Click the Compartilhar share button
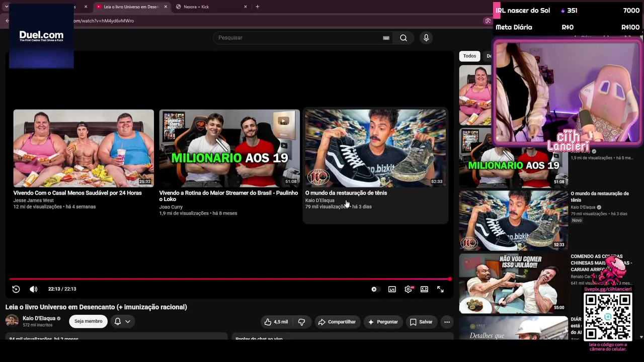The width and height of the screenshot is (644, 362). tap(337, 322)
